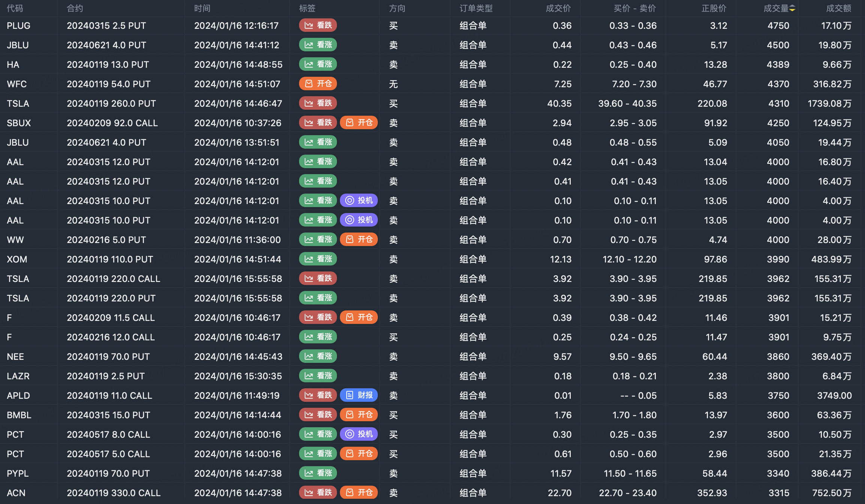Screen dimensions: 865x504
Task: Click the 开仓 tag on WFC row
Action: 318,84
